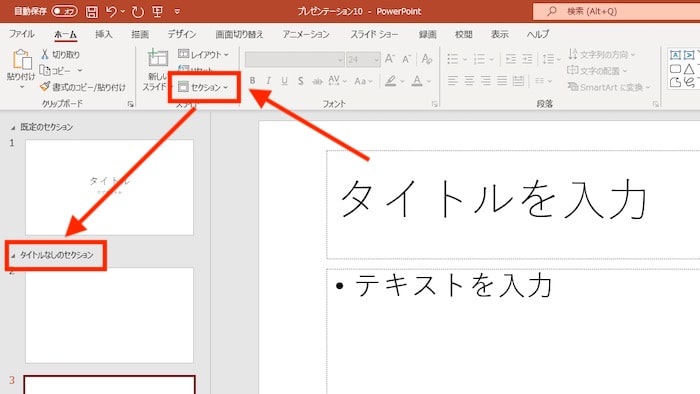Switch to the 挿入 tab

[x=104, y=34]
